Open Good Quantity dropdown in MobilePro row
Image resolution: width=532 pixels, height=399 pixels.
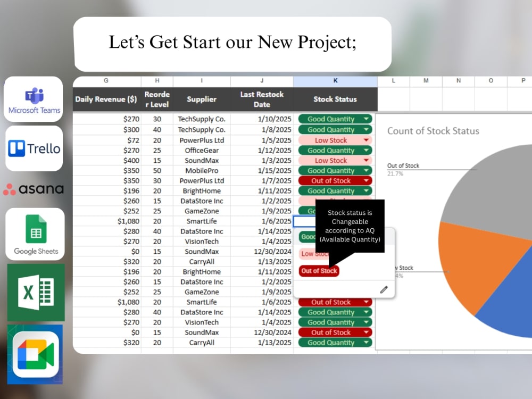[x=366, y=171]
